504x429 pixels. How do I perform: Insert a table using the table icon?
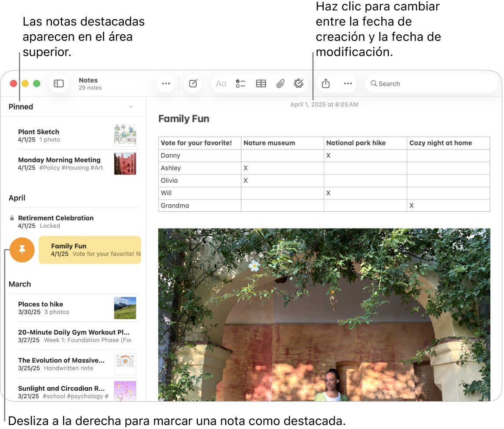261,83
